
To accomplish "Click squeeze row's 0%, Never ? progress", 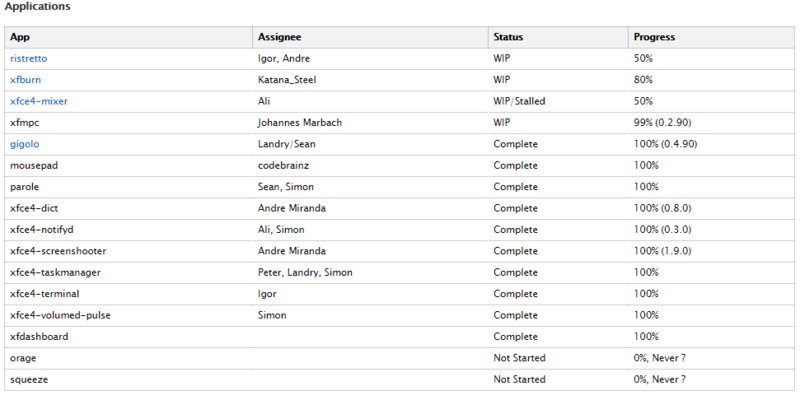I will tap(660, 379).
